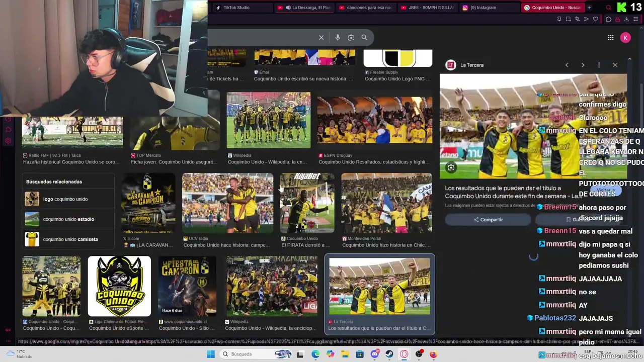Screen dimensions: 644x362
Task: Open the Google account avatar K
Action: (x=625, y=38)
